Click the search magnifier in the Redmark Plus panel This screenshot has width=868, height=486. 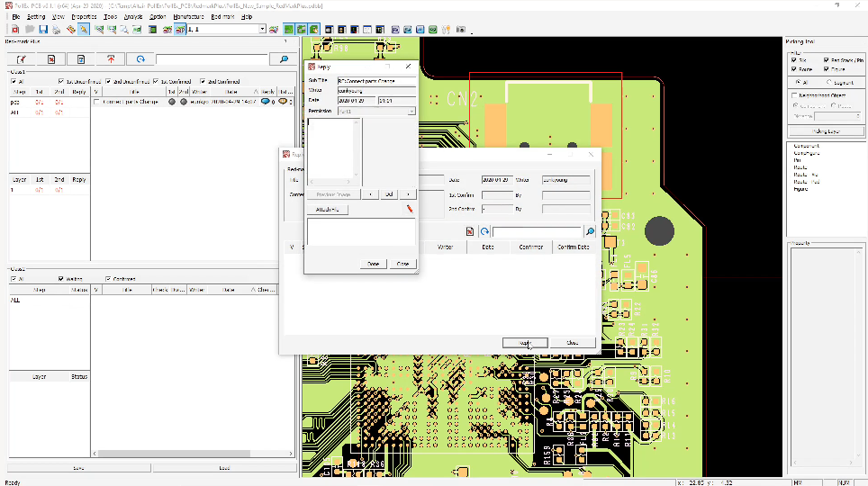285,59
